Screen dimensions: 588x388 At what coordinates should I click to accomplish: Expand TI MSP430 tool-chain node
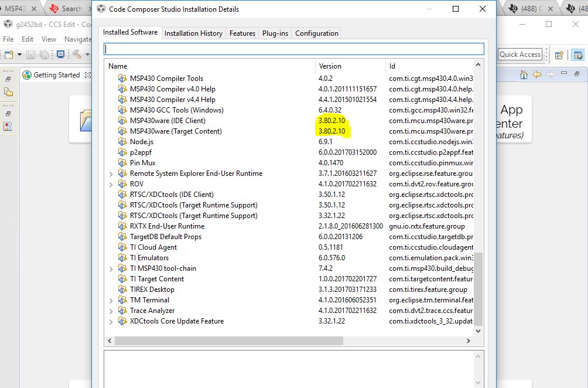click(111, 269)
